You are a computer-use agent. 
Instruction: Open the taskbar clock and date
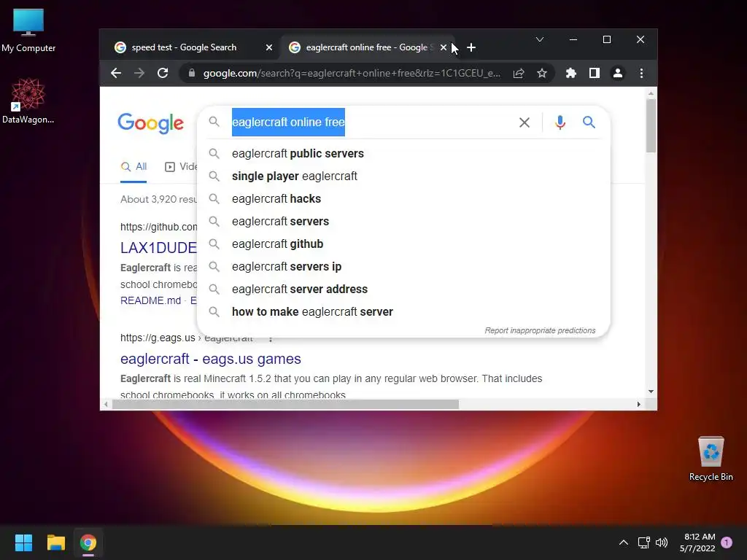click(x=698, y=542)
